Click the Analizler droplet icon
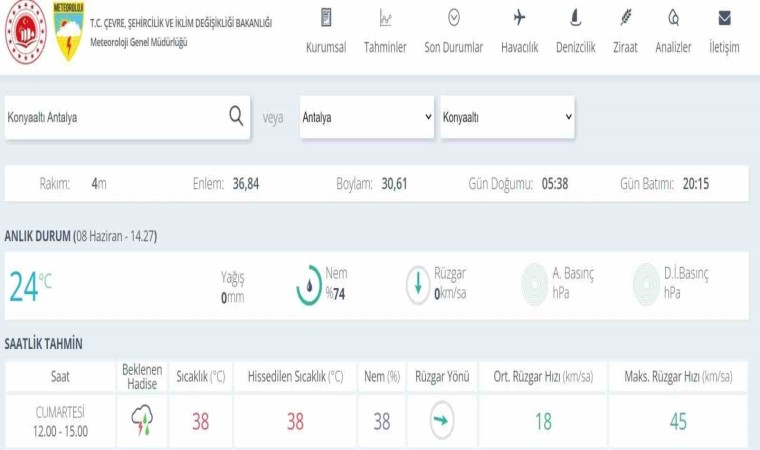Image resolution: width=760 pixels, height=450 pixels. (673, 18)
